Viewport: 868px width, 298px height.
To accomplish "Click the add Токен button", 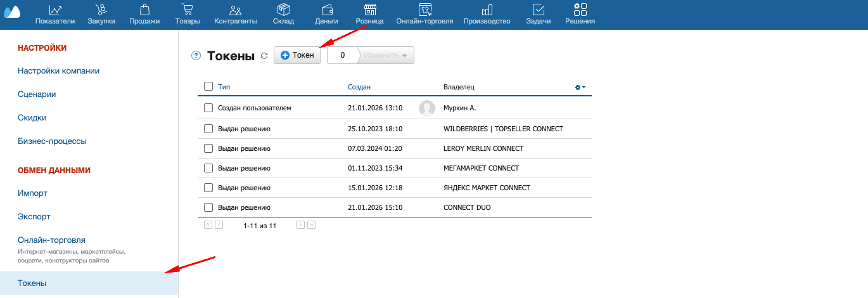I will [297, 55].
